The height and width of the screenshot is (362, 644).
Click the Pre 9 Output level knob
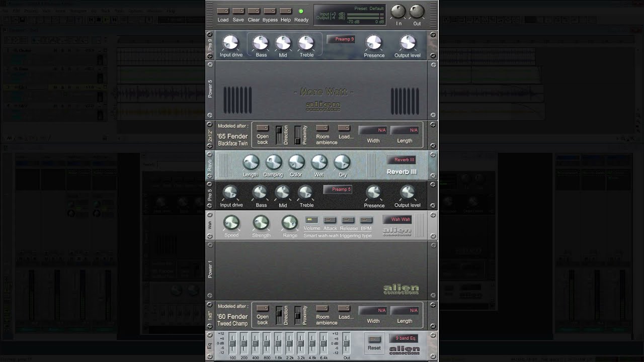pyautogui.click(x=408, y=43)
